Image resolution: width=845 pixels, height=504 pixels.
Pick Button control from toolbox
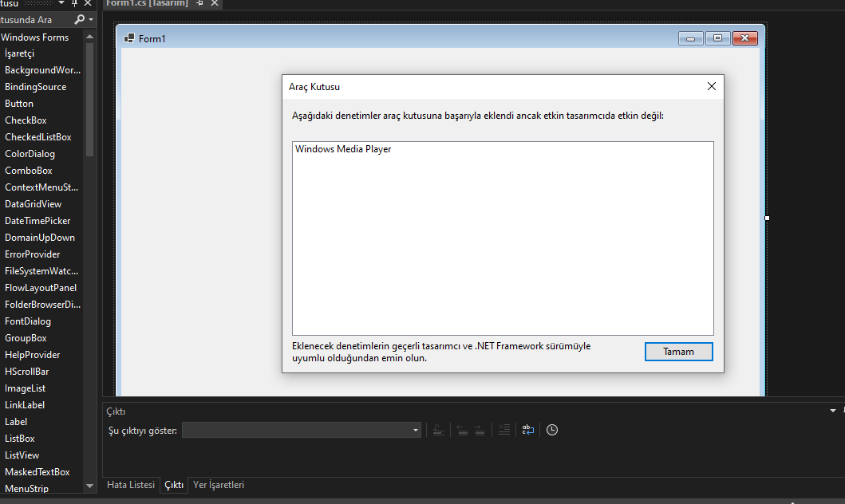coord(19,104)
